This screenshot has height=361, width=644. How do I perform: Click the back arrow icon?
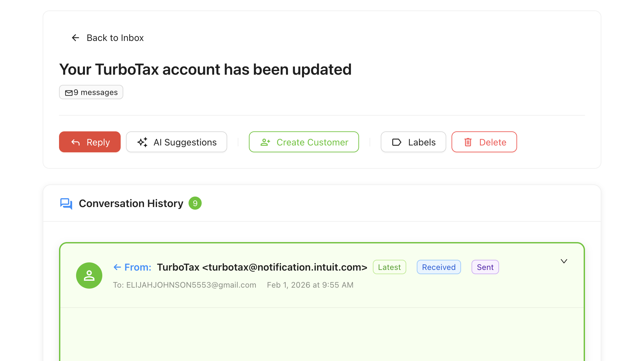click(75, 38)
